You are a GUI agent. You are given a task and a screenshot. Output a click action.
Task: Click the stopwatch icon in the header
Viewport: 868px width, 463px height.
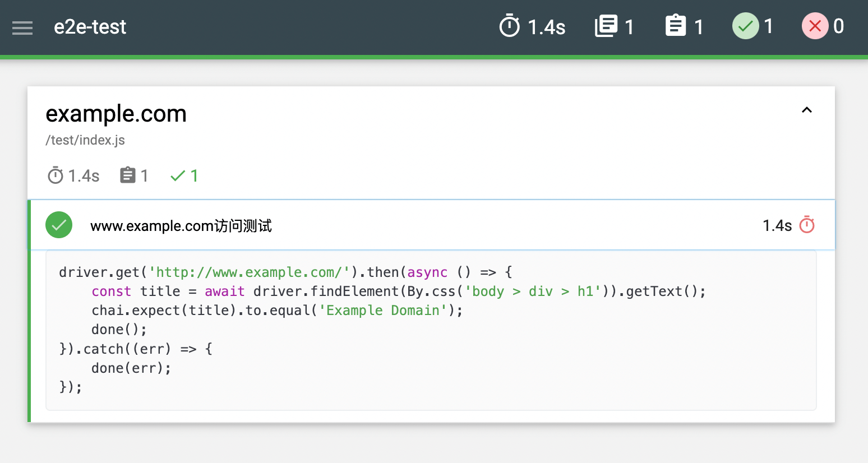pyautogui.click(x=509, y=26)
